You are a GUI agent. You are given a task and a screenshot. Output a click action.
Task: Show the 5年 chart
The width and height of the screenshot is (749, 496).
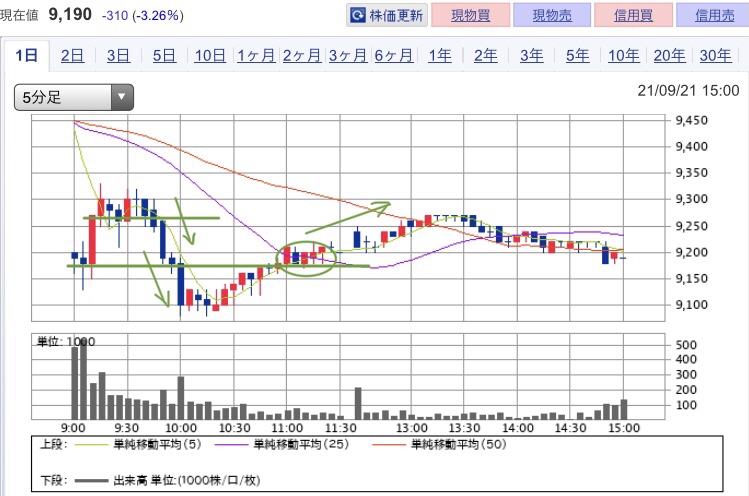point(577,56)
